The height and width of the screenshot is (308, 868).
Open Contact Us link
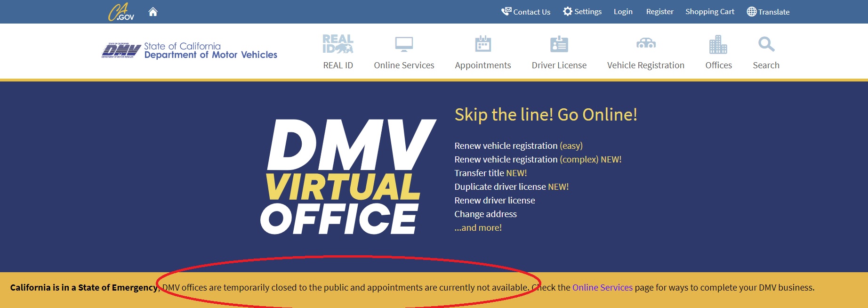pyautogui.click(x=531, y=12)
